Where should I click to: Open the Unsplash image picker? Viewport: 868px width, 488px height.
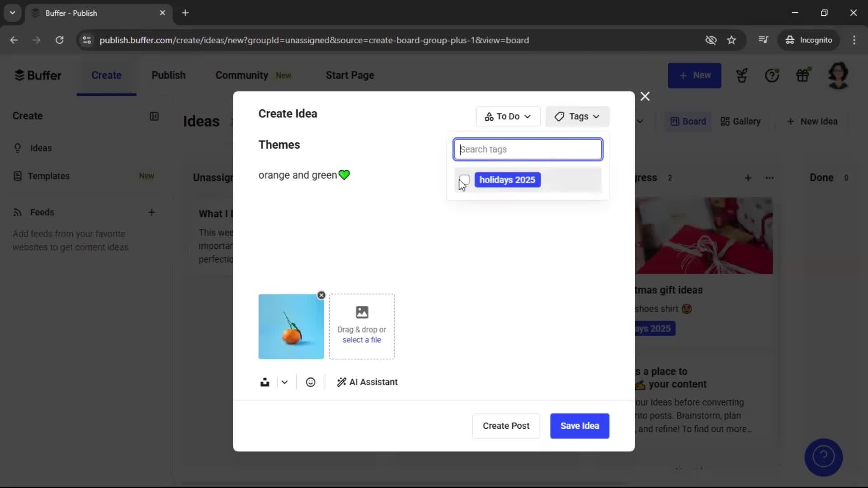pyautogui.click(x=265, y=382)
